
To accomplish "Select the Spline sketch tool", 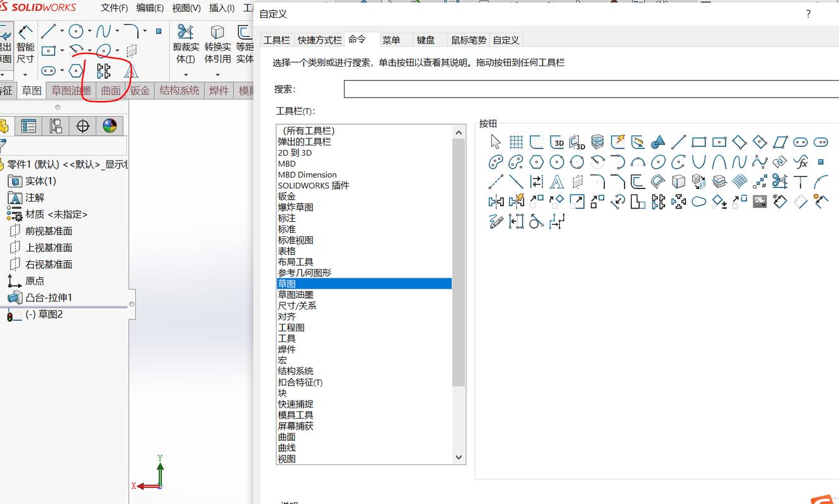I will click(x=103, y=30).
